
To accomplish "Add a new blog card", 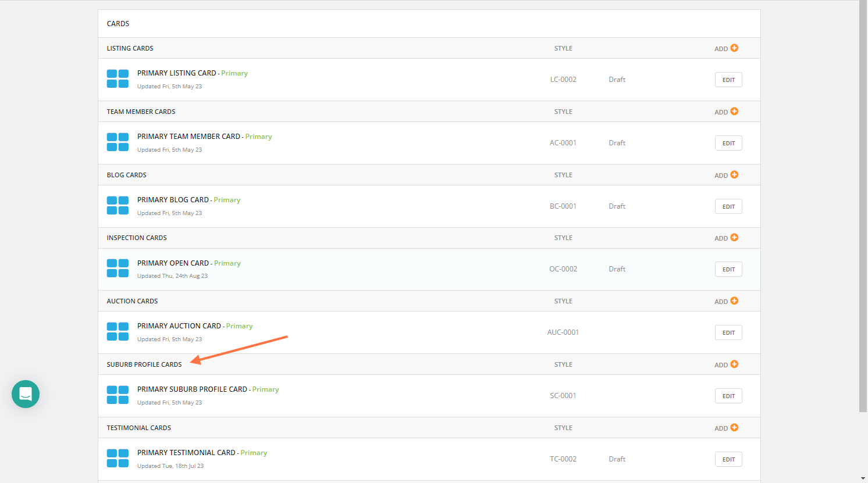I will coord(726,175).
